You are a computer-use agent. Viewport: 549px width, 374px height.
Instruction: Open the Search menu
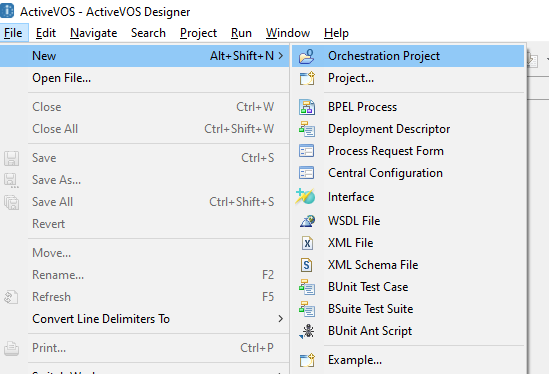(x=148, y=33)
